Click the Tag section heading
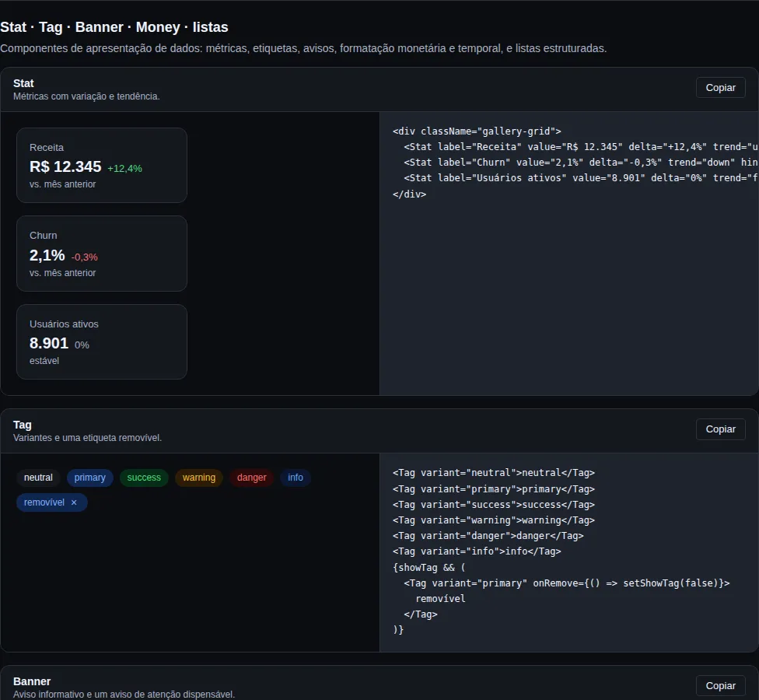759x700 pixels. (23, 425)
